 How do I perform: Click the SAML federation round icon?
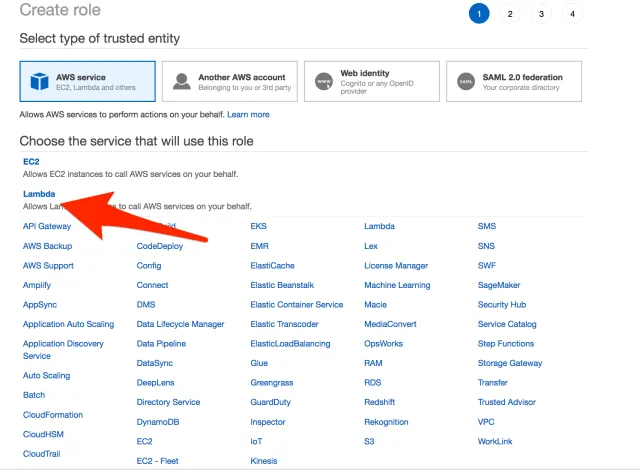(x=466, y=82)
